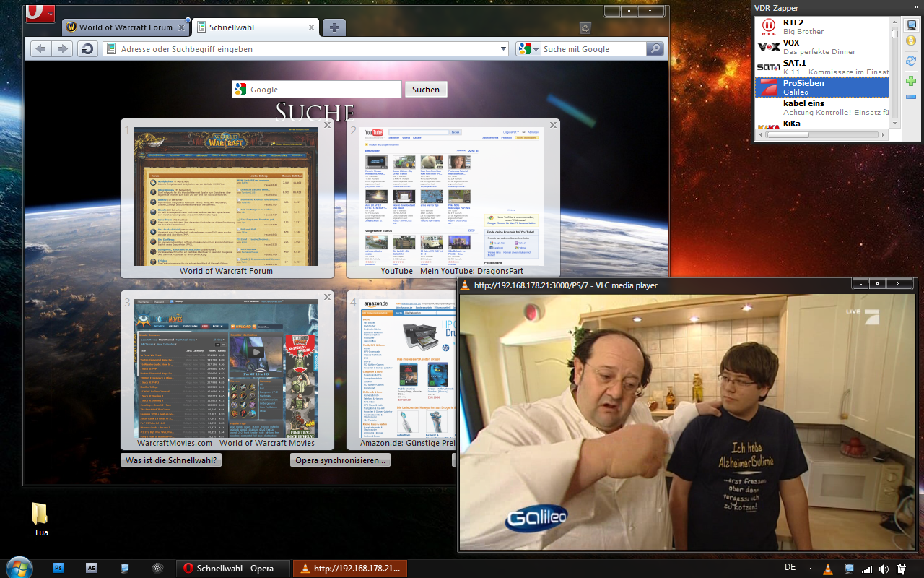Click the VLC cone icon in the system tray
The width and height of the screenshot is (924, 578).
pos(829,569)
